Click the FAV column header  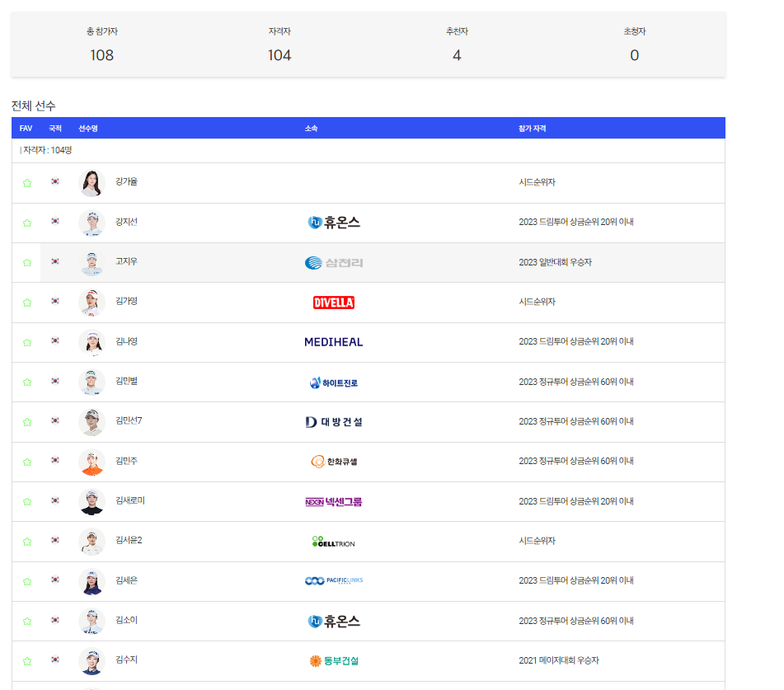click(x=26, y=129)
